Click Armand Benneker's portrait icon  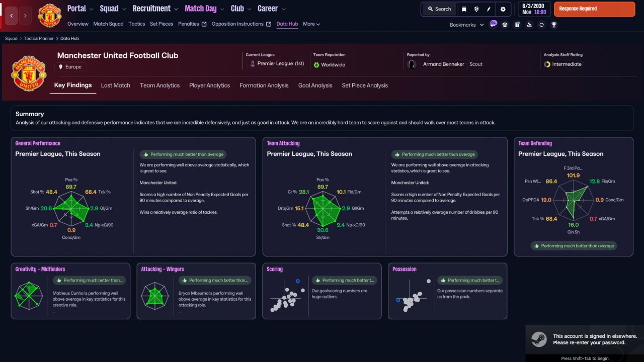(x=412, y=64)
